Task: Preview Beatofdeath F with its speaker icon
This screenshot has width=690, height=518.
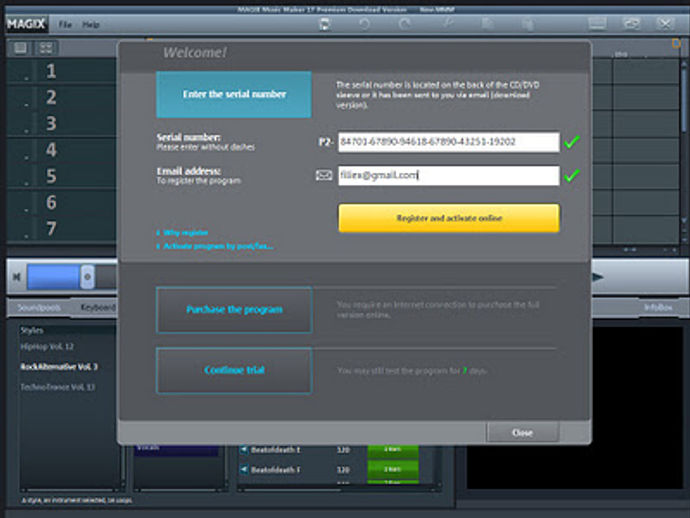Action: (244, 470)
